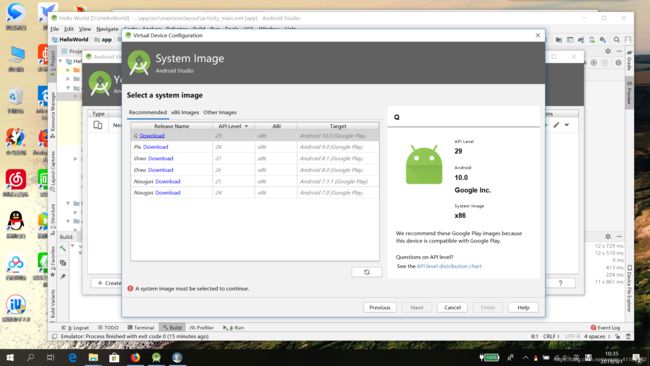This screenshot has height=366, width=650.
Task: Open the Preview side tab
Action: tap(629, 93)
